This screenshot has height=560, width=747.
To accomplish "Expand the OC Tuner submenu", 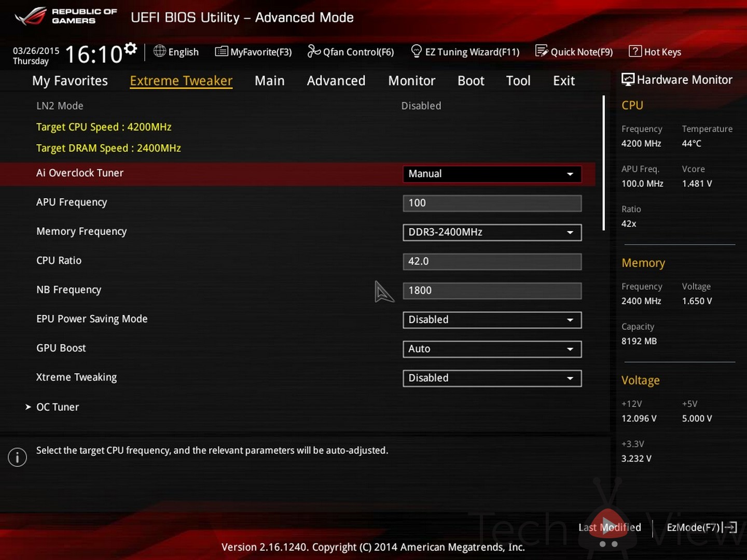I will [x=52, y=407].
